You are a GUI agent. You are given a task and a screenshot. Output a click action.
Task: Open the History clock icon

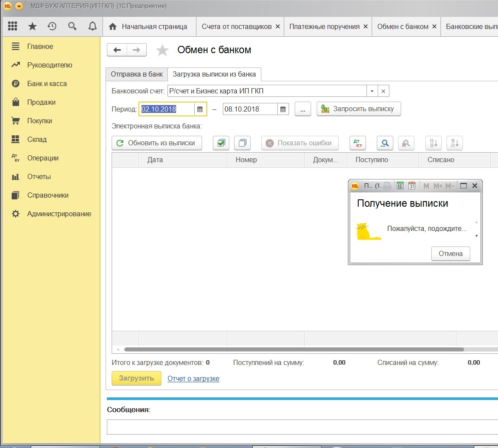tap(52, 26)
